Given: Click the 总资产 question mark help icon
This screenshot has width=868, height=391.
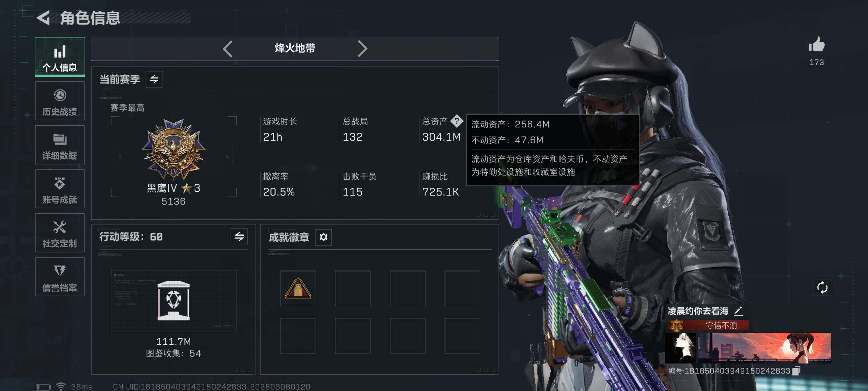Looking at the screenshot, I should tap(457, 121).
